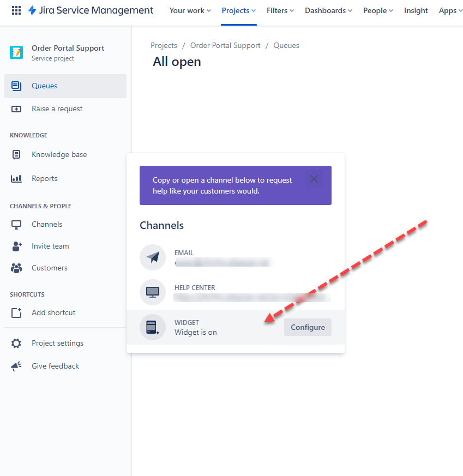
Task: Expand the Projects dropdown menu
Action: (x=239, y=10)
